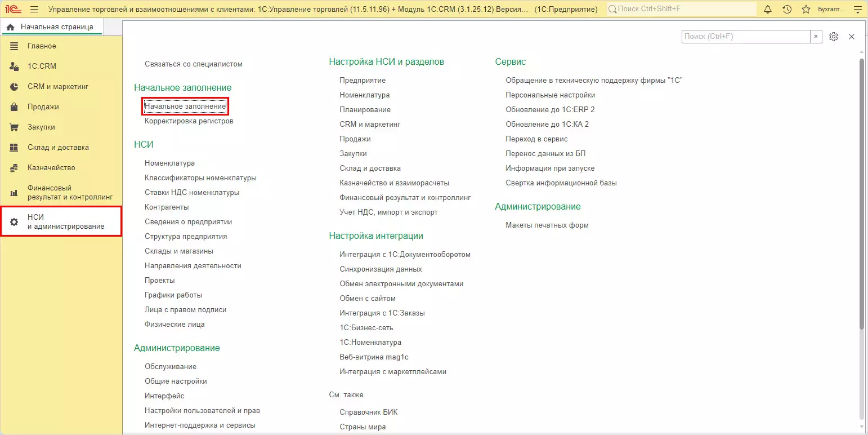
Task: Open the Контрагенты link
Action: (x=167, y=207)
